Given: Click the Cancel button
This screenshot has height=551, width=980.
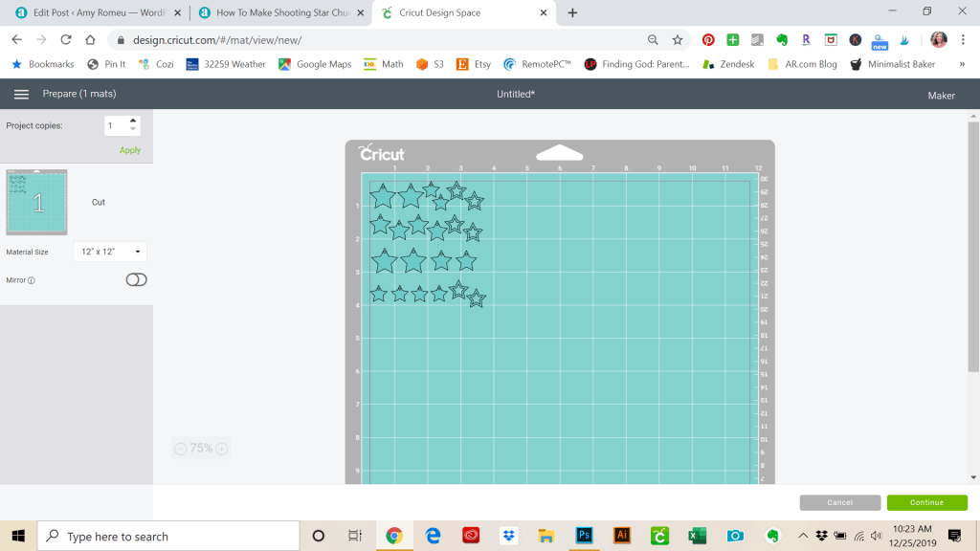Looking at the screenshot, I should click(840, 502).
